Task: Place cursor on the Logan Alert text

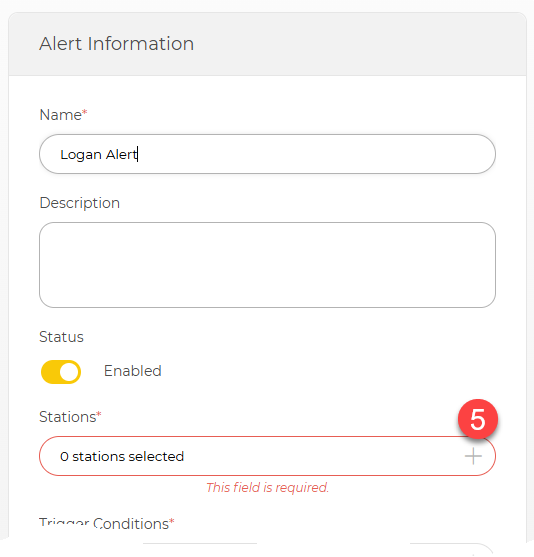Action: point(99,155)
